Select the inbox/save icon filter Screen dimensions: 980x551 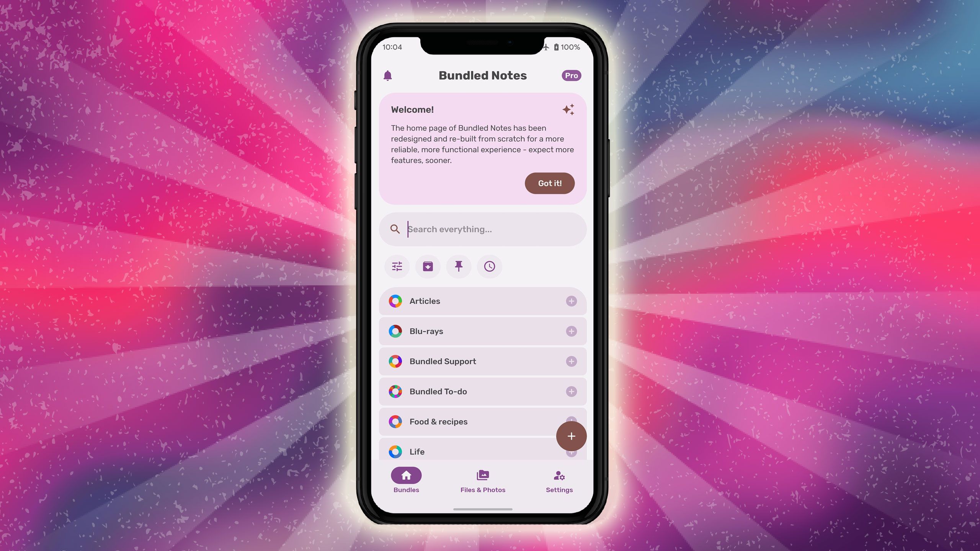[427, 266]
